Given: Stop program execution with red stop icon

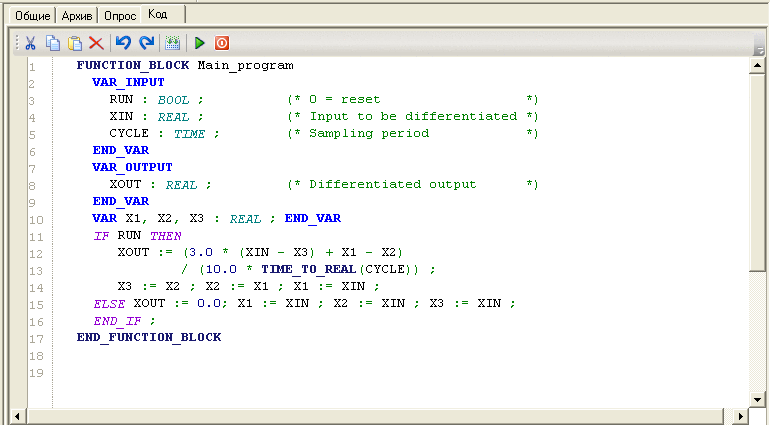Looking at the screenshot, I should click(x=222, y=43).
